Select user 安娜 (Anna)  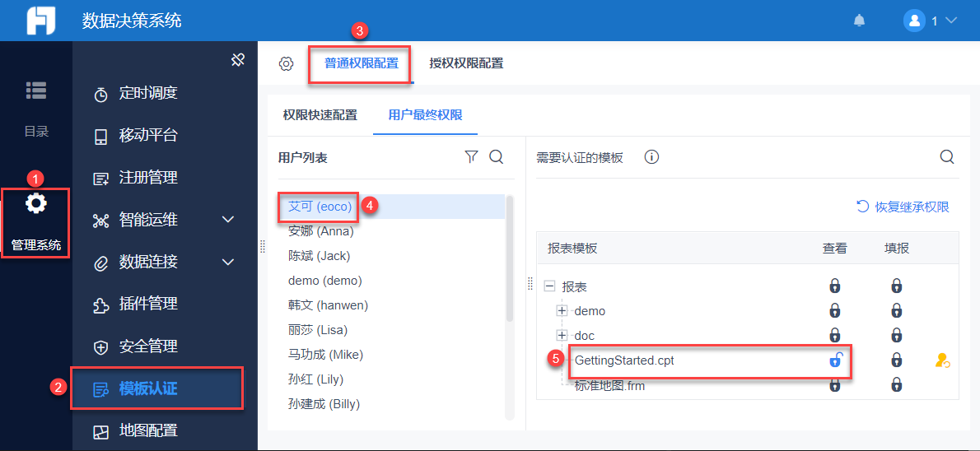point(320,231)
